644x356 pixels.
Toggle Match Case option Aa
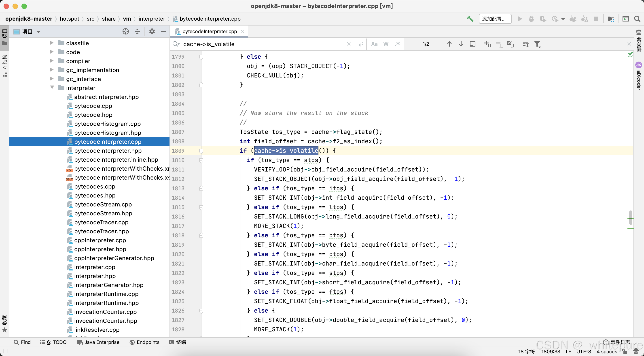374,44
